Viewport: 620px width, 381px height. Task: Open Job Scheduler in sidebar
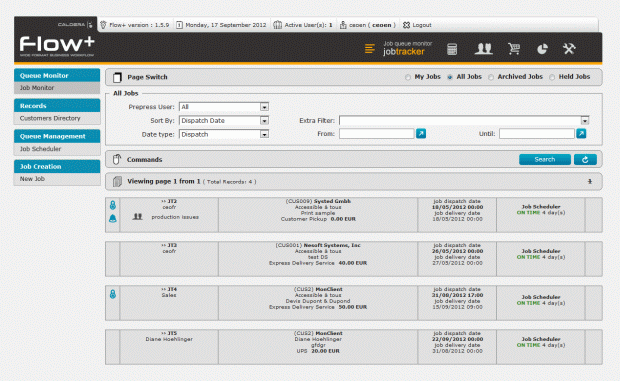57,149
